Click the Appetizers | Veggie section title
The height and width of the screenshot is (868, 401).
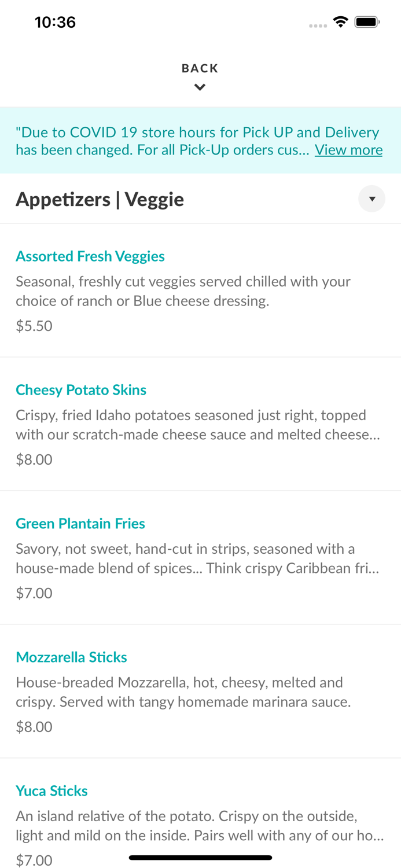tap(100, 198)
